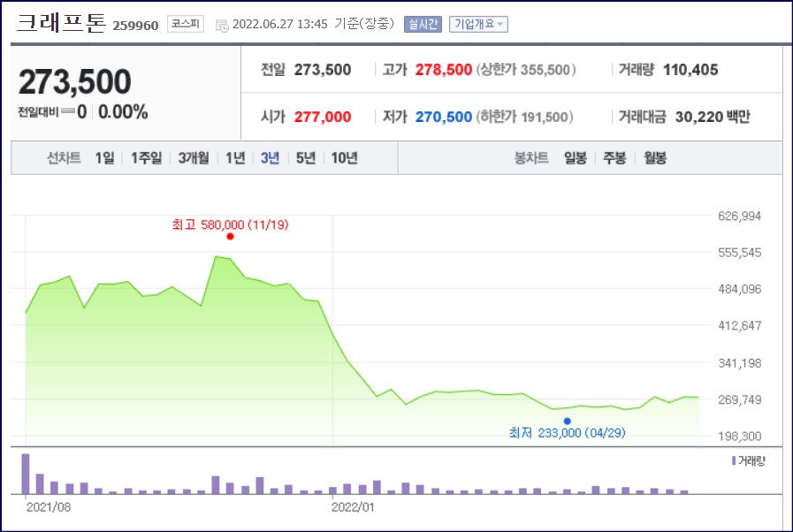Click the tallest first volume bar
The image size is (793, 532).
click(26, 474)
